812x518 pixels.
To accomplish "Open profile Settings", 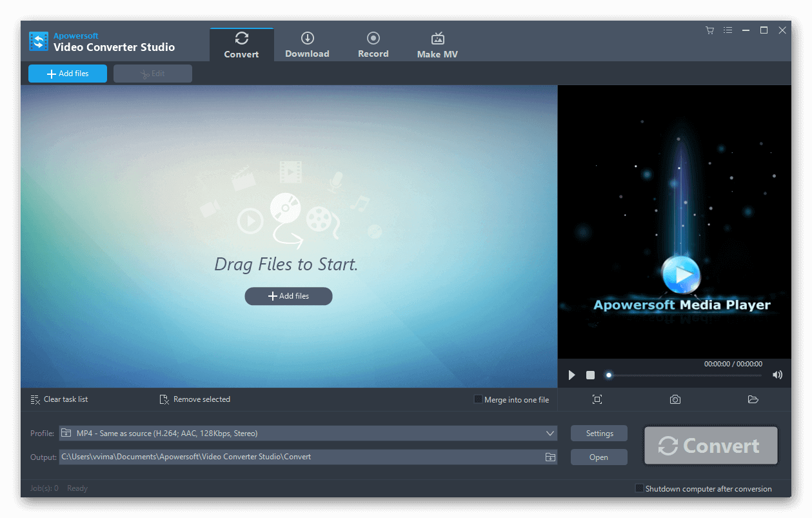I will pos(599,433).
